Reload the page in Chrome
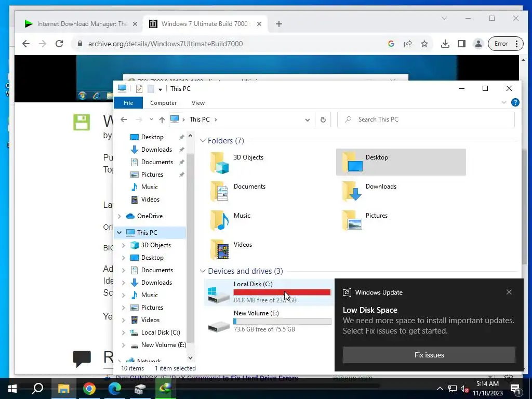The image size is (532, 399). (x=59, y=44)
